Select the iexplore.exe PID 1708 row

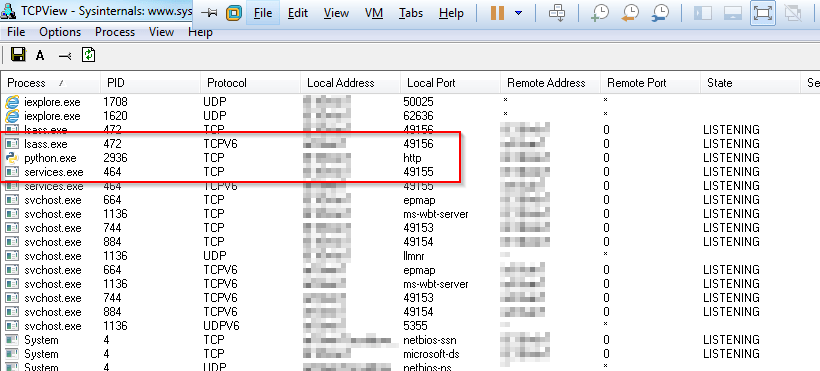(408, 102)
